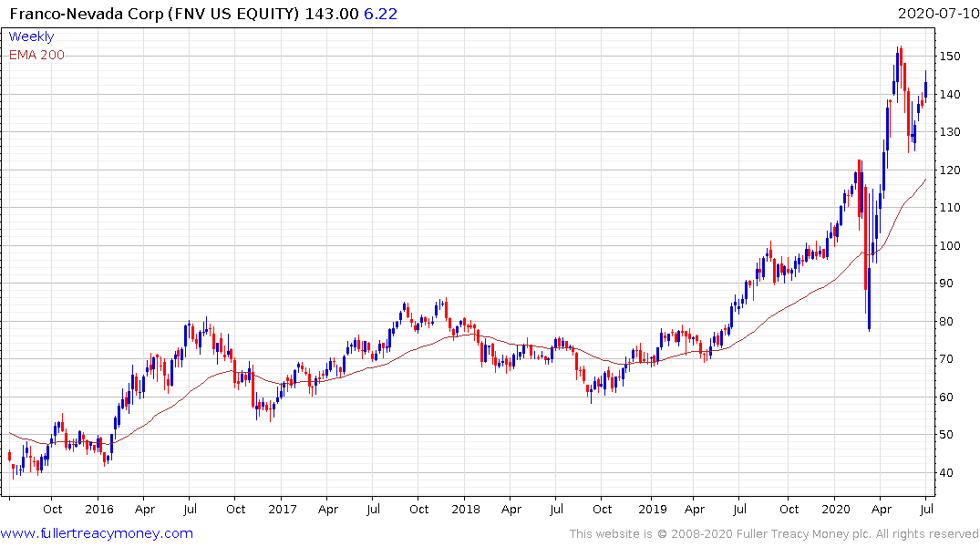Click the final Jul label on time axis
980x547 pixels.
(927, 510)
